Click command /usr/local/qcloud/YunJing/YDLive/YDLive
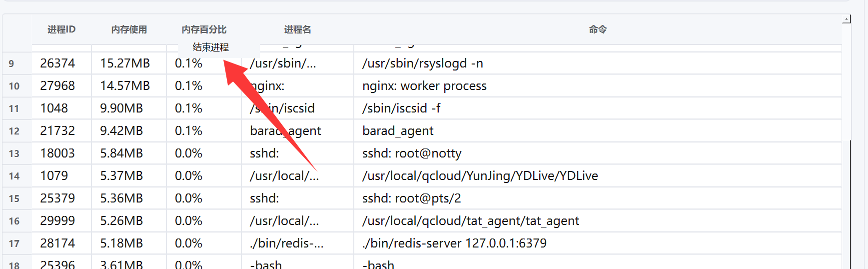Viewport: 868px width, 269px height. [x=598, y=176]
